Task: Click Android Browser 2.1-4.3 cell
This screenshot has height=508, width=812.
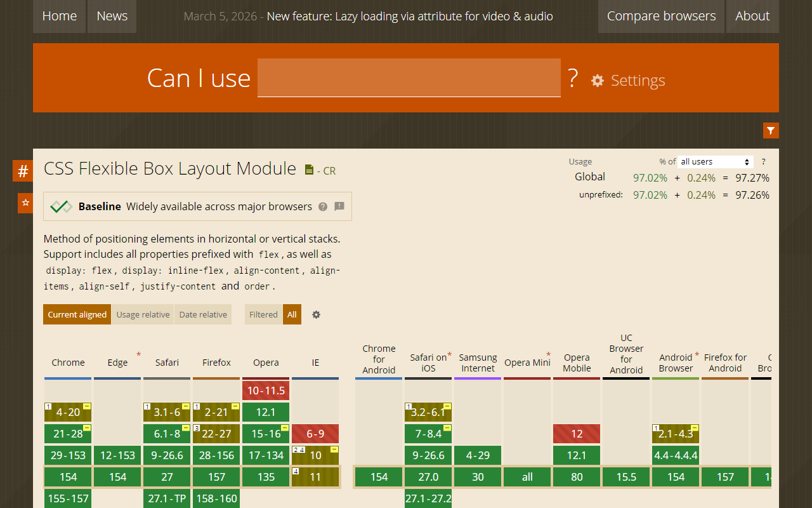Action: click(x=676, y=434)
